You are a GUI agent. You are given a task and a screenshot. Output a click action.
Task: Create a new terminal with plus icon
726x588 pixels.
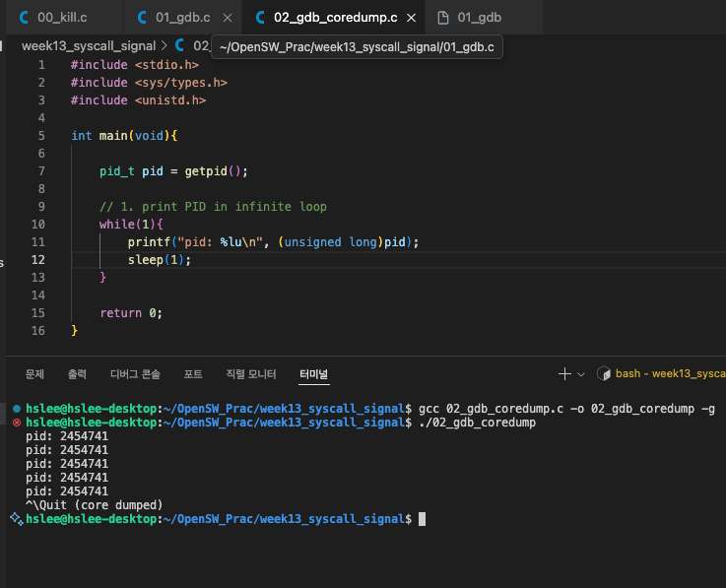[564, 374]
